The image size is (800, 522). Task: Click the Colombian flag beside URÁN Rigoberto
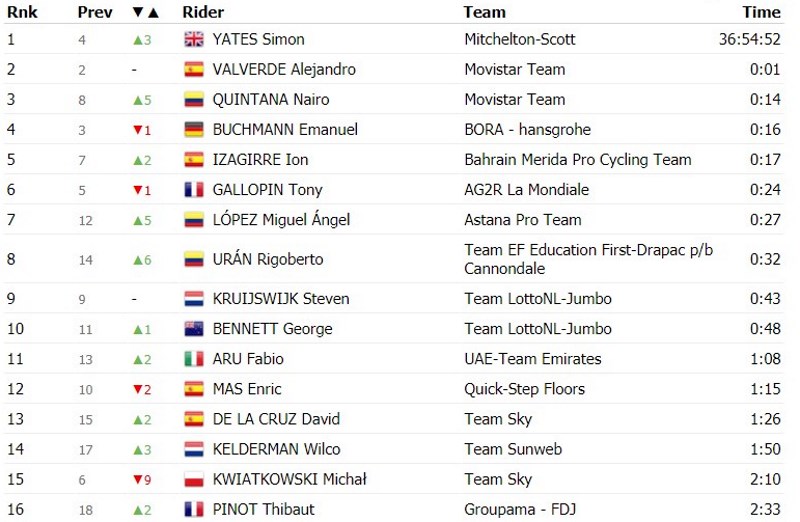coord(194,260)
